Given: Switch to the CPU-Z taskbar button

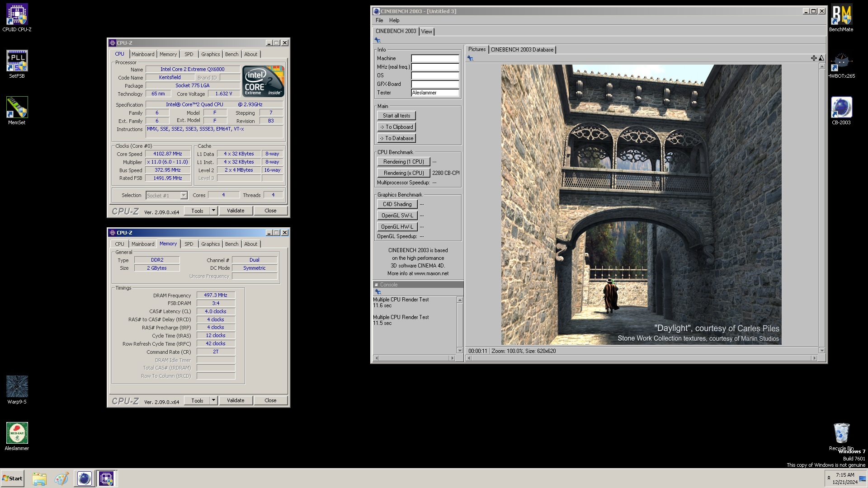Looking at the screenshot, I should point(106,479).
